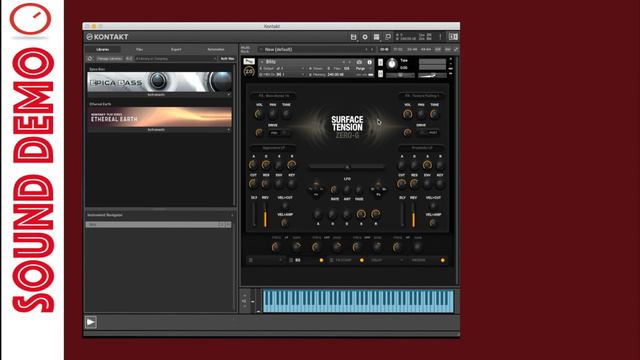Screen dimensions: 640x360
Task: Switch to the Libraries tab
Action: pos(103,49)
